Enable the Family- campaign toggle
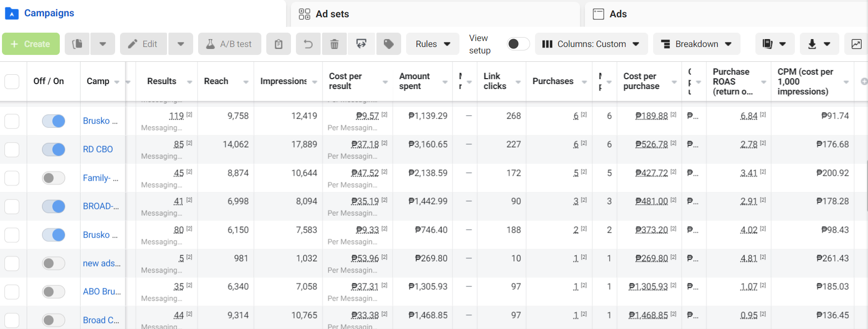The image size is (868, 329). tap(53, 178)
